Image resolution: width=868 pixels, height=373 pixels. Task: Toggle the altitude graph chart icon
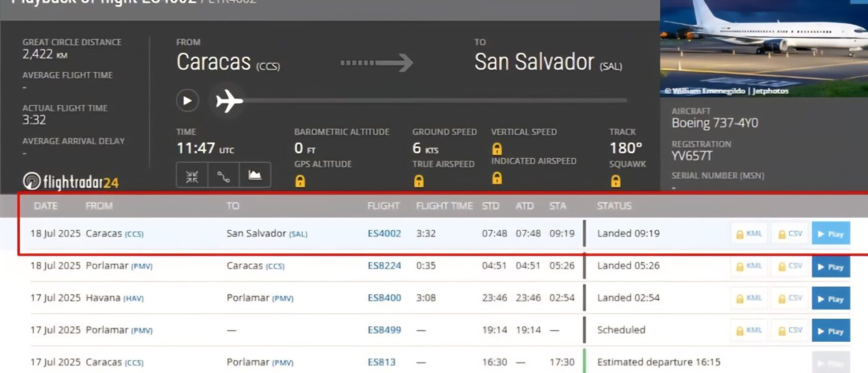(255, 175)
